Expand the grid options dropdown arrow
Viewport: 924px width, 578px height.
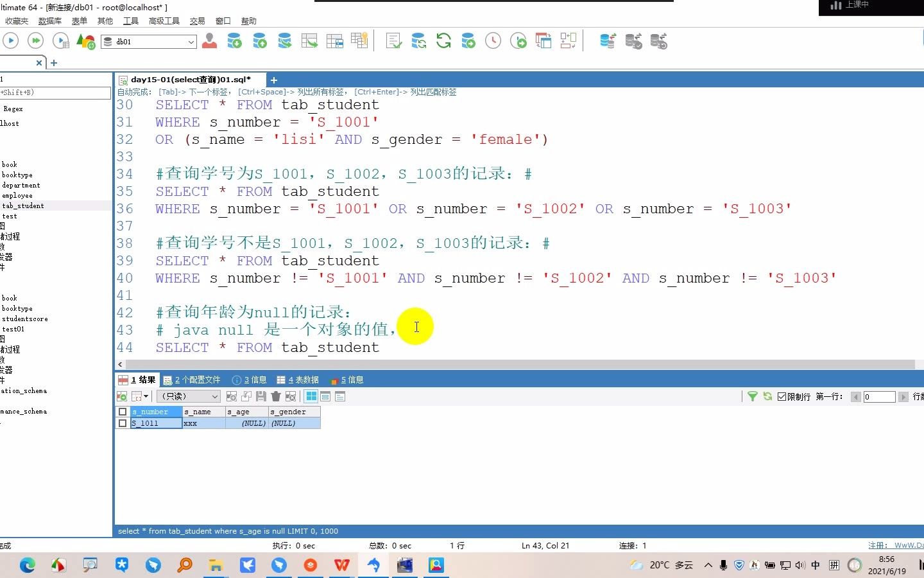point(146,397)
